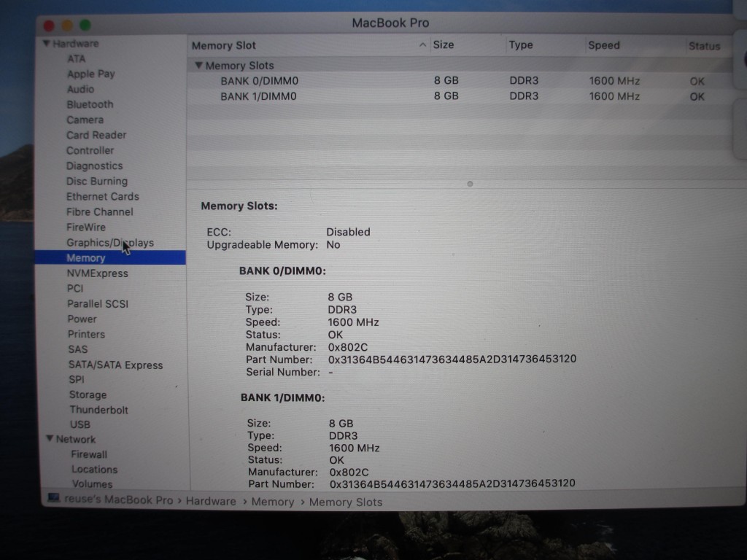747x560 pixels.
Task: Select USB in the sidebar
Action: point(80,424)
